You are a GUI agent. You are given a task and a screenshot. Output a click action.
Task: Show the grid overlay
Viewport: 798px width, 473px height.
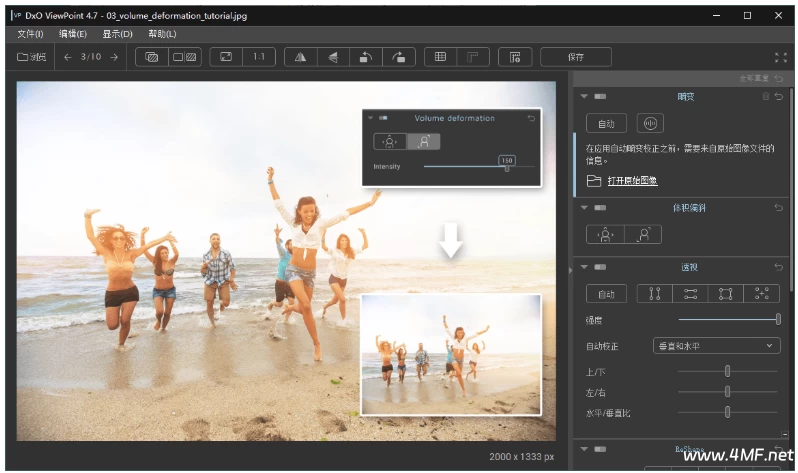(440, 57)
